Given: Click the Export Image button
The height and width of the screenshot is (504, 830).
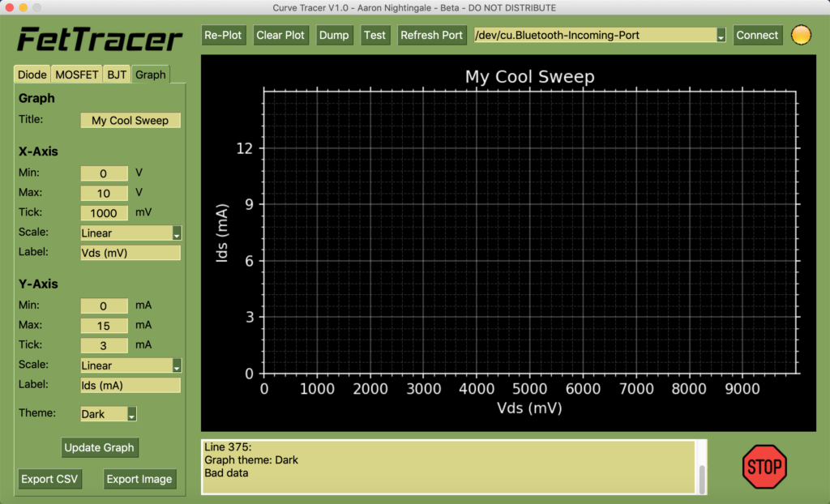Looking at the screenshot, I should pos(139,479).
